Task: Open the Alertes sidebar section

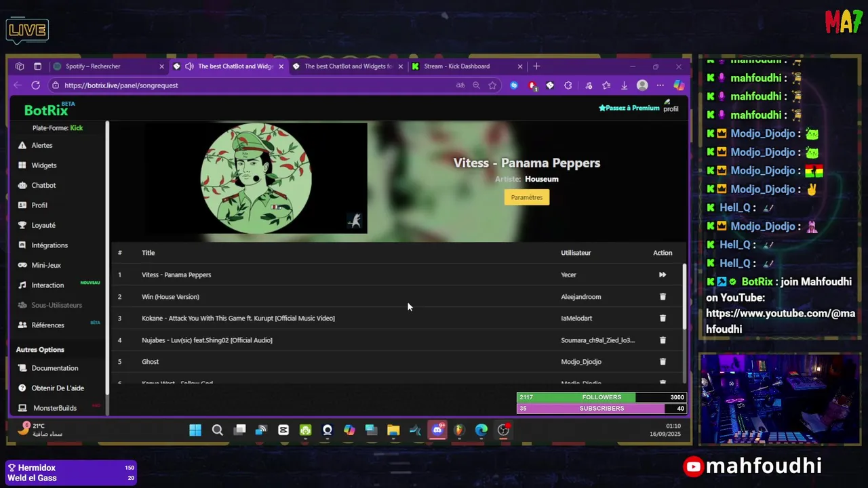Action: click(x=42, y=145)
